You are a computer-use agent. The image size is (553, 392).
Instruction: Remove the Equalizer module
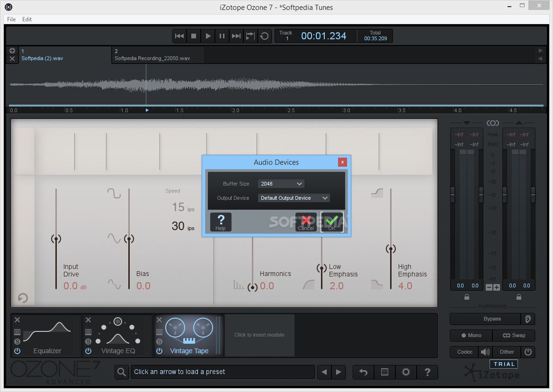click(17, 320)
